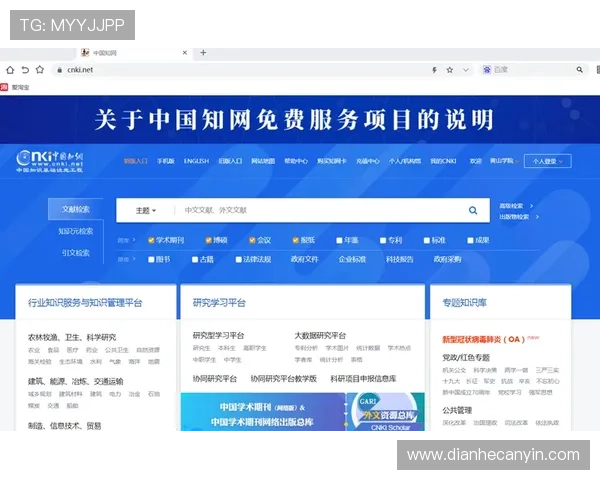The width and height of the screenshot is (600, 480).
Task: Check the 古籍 checkbox
Action: 195,260
